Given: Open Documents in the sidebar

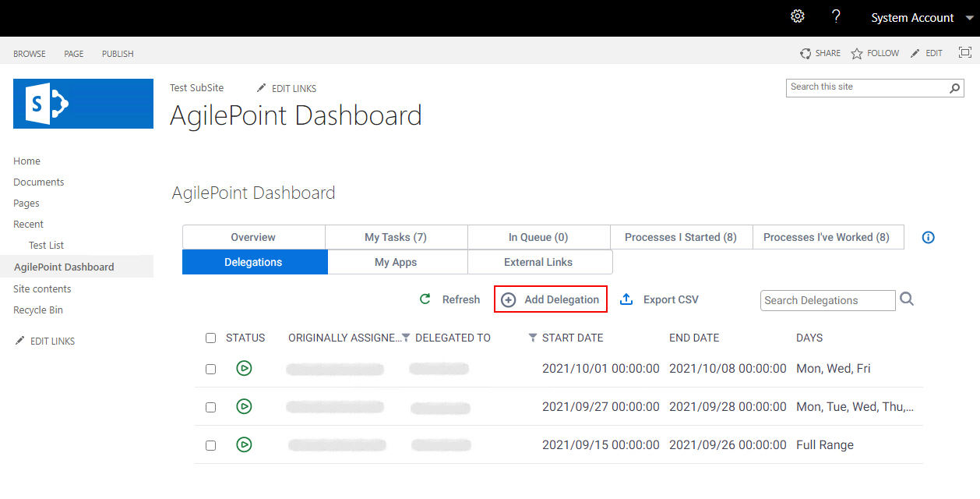Looking at the screenshot, I should coord(39,182).
